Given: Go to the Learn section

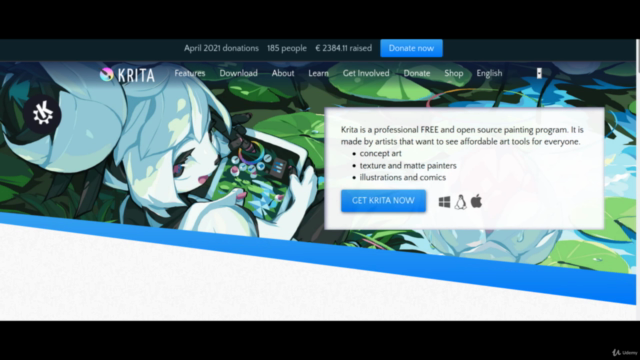Looking at the screenshot, I should click(318, 73).
